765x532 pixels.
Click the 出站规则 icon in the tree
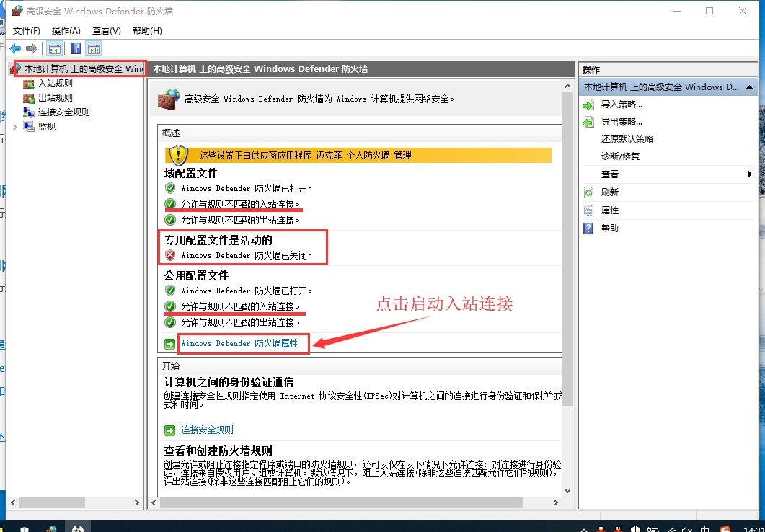29,98
